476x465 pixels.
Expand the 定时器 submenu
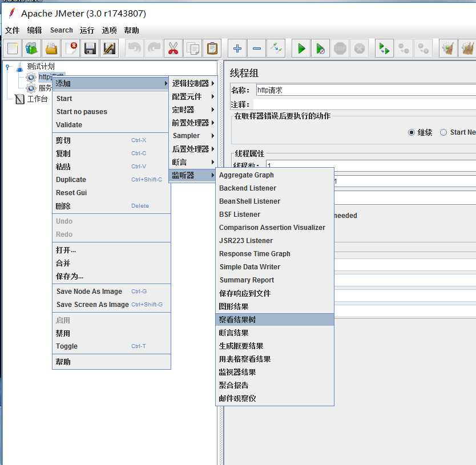click(x=193, y=110)
